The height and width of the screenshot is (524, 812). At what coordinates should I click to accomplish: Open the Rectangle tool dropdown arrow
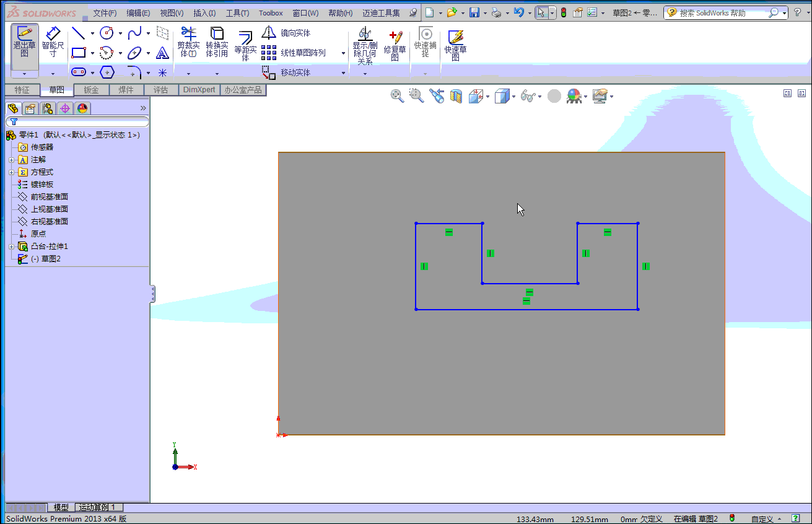tap(92, 53)
